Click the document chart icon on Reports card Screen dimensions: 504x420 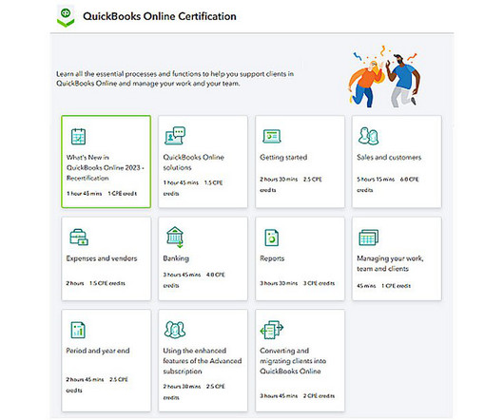click(x=272, y=238)
